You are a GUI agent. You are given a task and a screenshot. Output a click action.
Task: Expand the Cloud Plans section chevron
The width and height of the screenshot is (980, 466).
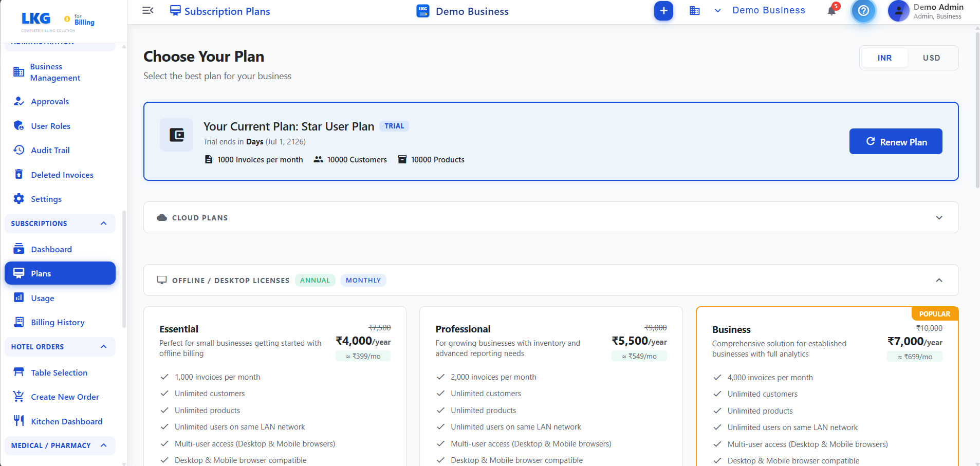tap(939, 217)
